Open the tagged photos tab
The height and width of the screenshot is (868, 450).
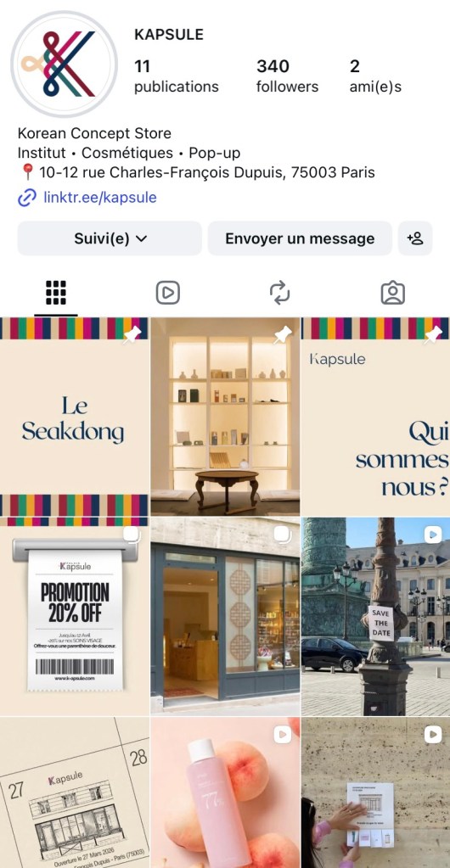click(x=392, y=292)
